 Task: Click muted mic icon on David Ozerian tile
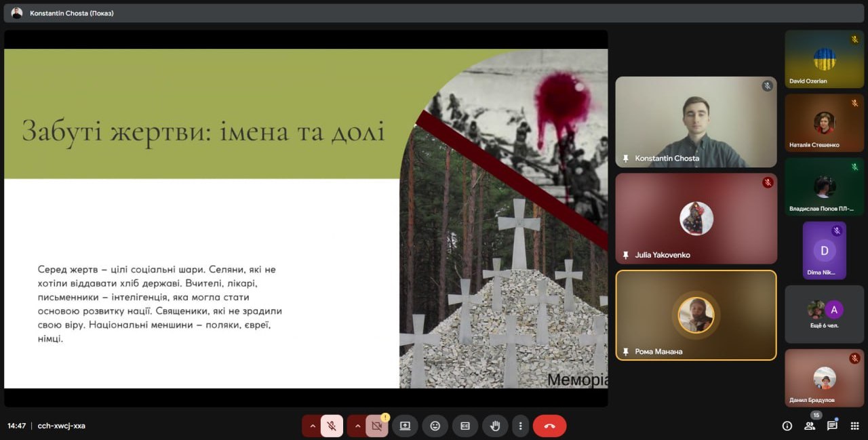point(854,39)
